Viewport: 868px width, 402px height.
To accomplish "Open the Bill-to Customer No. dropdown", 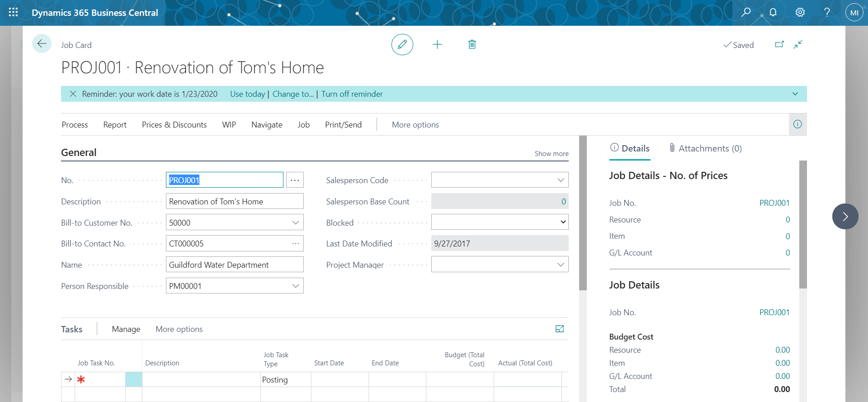I will [x=296, y=222].
